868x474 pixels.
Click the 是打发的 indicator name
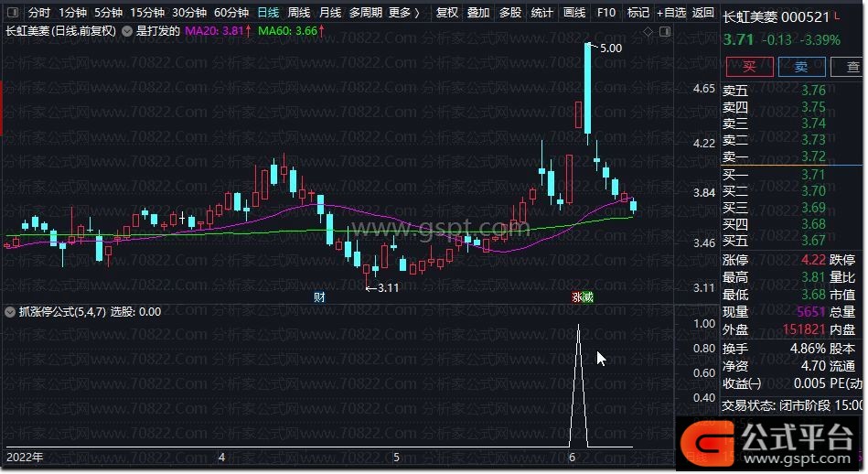tap(157, 31)
